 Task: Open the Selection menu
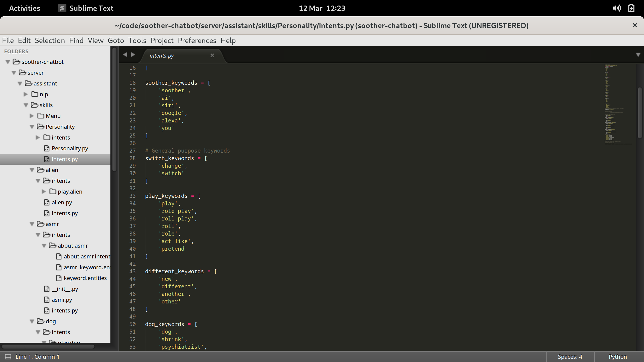[50, 40]
